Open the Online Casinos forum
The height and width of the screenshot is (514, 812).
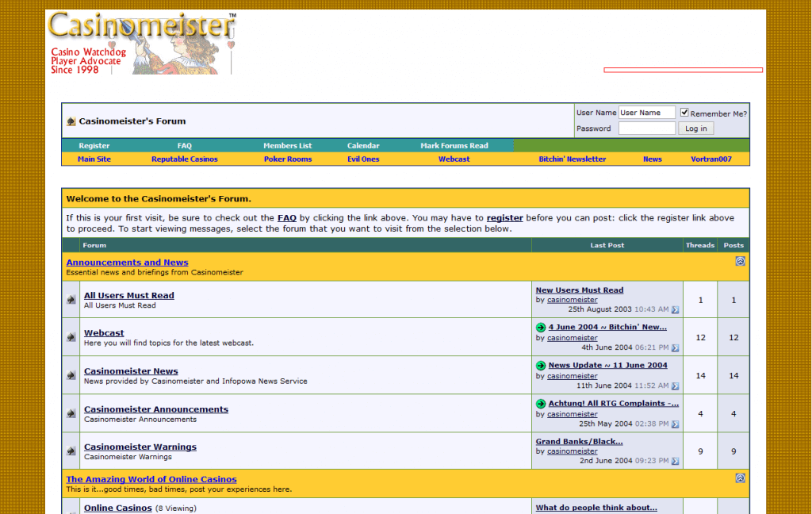coord(118,508)
